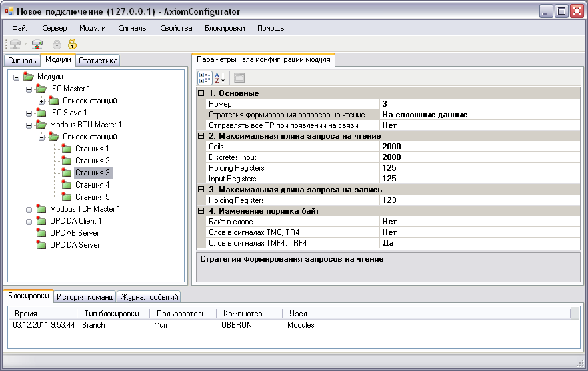
Task: Collapse the '4. Изменение порядка байт' category
Action: click(x=201, y=211)
